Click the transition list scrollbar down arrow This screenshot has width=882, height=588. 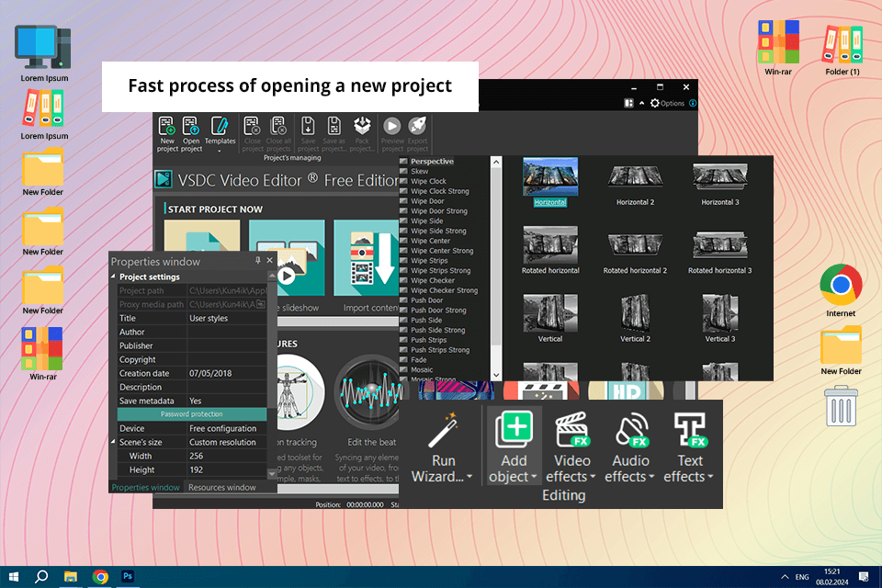click(495, 375)
